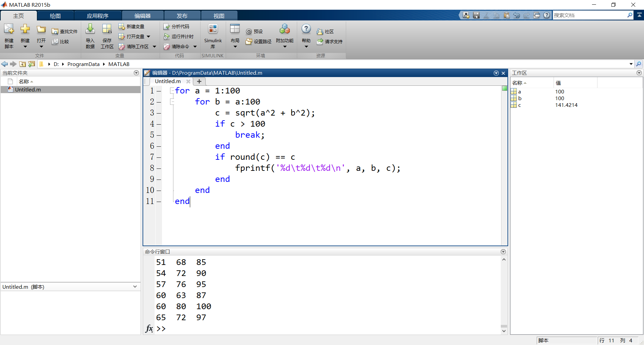Screen dimensions: 644x345
Task: Click the Preferences gear icon
Action: [249, 31]
